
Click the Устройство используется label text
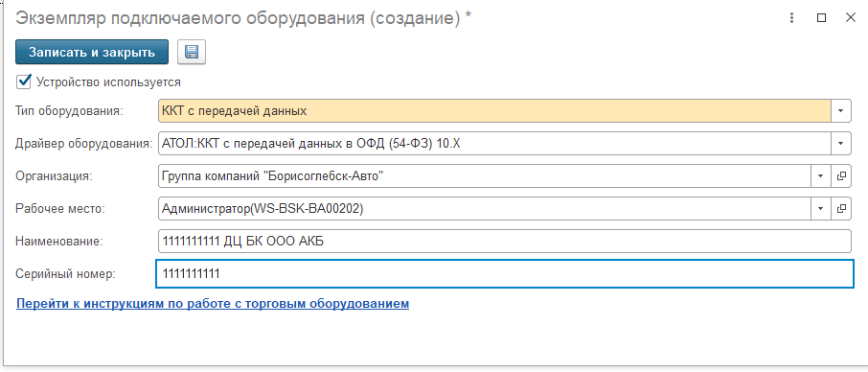(108, 81)
